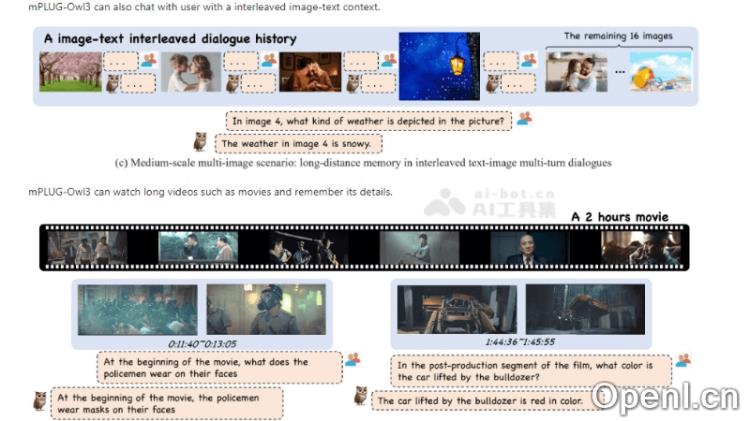
Task: Click the owl icon beside the snowy weather answer
Action: 199,142
